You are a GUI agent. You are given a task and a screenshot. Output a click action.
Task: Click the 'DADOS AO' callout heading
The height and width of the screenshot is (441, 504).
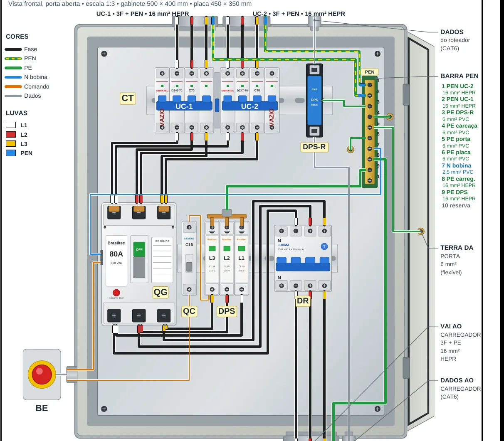pyautogui.click(x=457, y=381)
